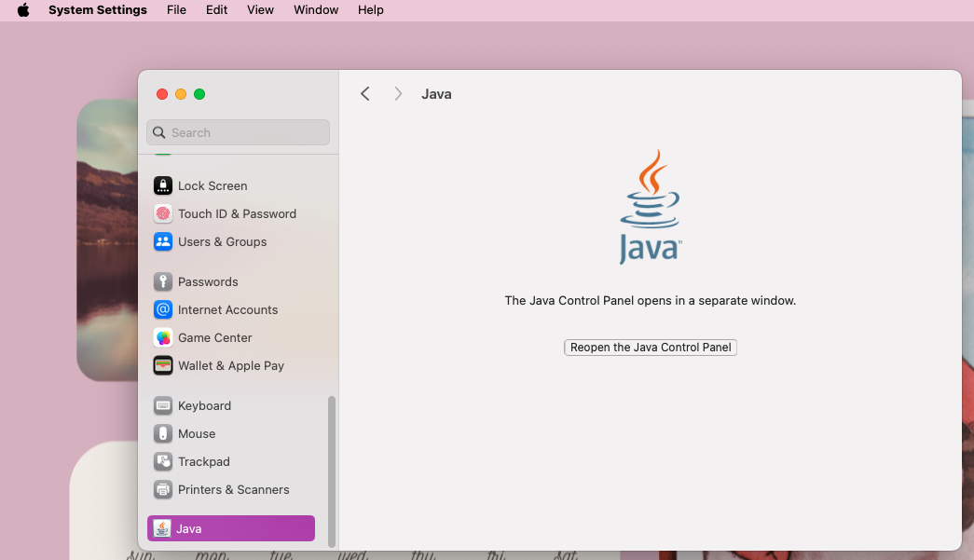Select Internet Accounts label
This screenshot has height=560, width=974.
(x=228, y=309)
